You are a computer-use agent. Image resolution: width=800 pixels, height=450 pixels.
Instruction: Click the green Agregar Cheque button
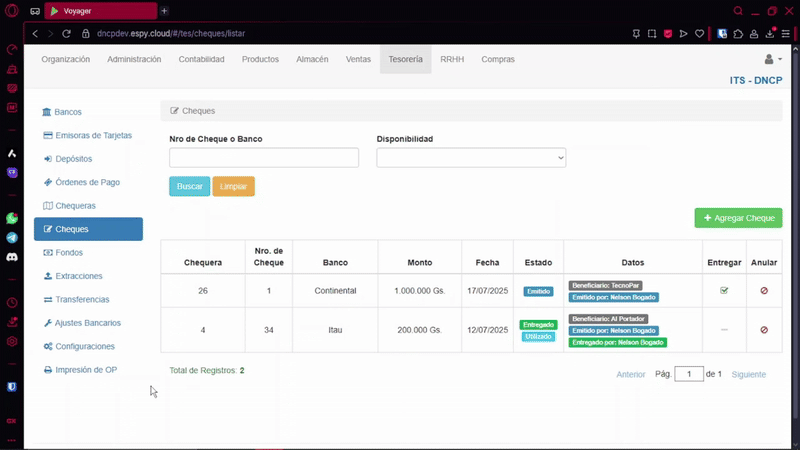point(738,218)
